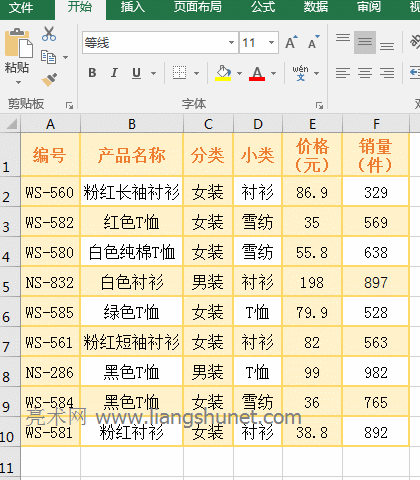Select column C header

208,124
